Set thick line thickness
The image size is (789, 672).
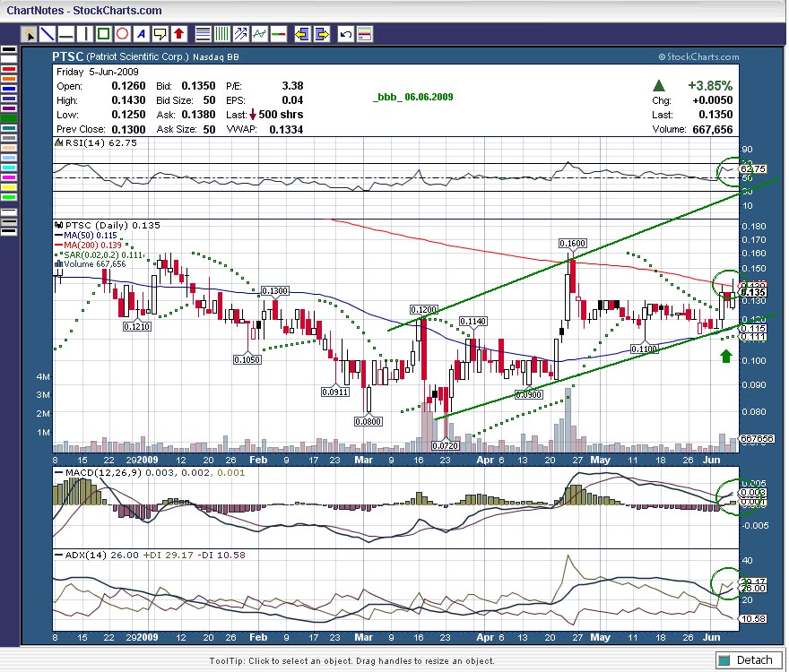[9, 232]
